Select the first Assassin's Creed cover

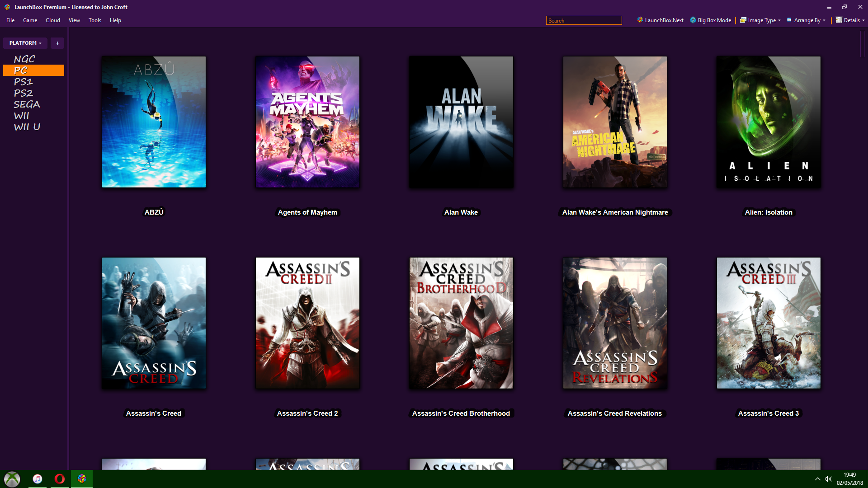click(x=154, y=323)
